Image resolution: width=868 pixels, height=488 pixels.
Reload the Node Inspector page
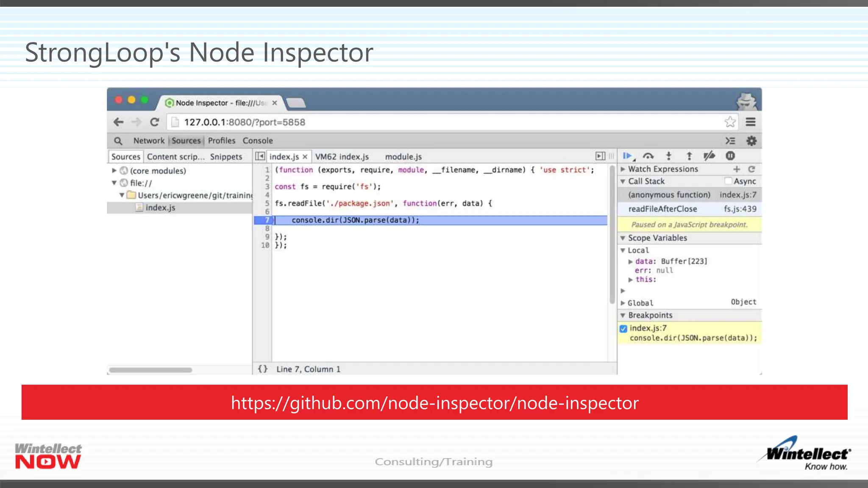pyautogui.click(x=155, y=122)
